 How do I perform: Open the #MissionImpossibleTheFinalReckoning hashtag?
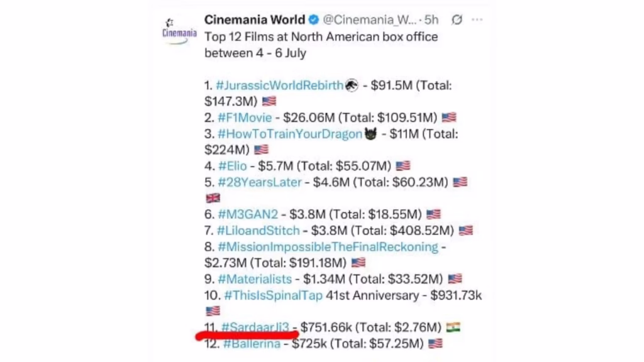click(328, 246)
